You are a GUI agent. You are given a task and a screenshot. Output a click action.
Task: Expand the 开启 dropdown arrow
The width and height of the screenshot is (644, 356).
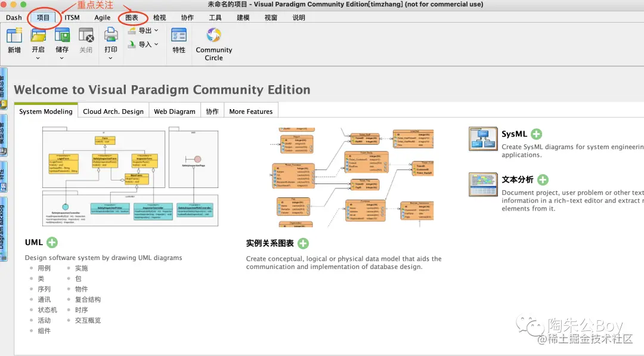pos(38,58)
